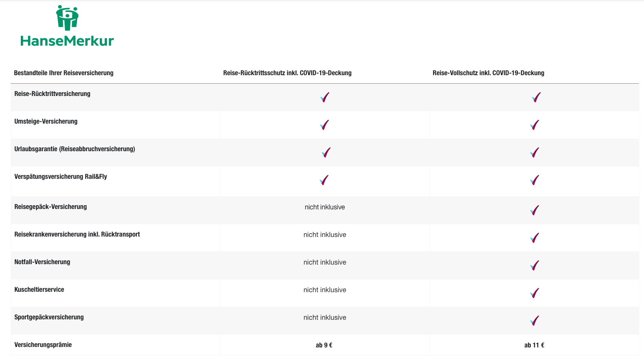Click 'nicht inklusive' in the Reisegepäck-Versicherung row
The height and width of the screenshot is (361, 644).
click(325, 207)
